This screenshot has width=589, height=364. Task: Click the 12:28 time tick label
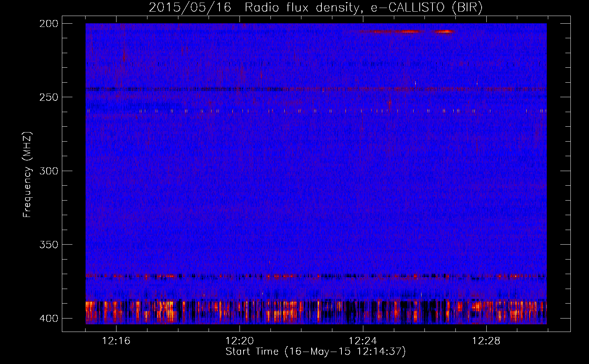pos(486,341)
